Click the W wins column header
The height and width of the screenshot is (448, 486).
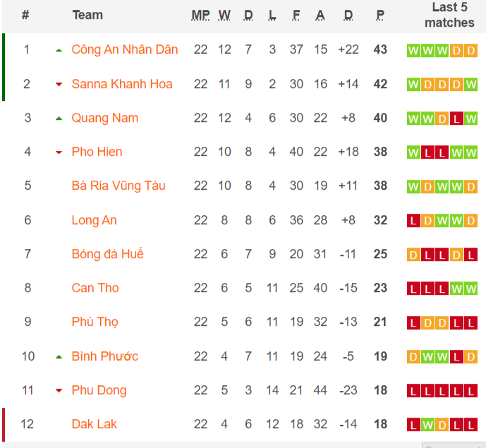click(224, 15)
